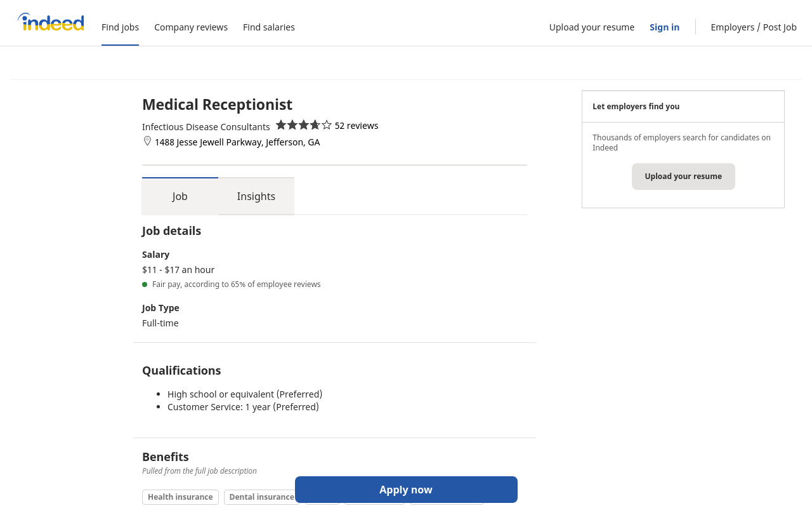812x508 pixels.
Task: Select the Dental insurance benefit tag
Action: pyautogui.click(x=261, y=497)
